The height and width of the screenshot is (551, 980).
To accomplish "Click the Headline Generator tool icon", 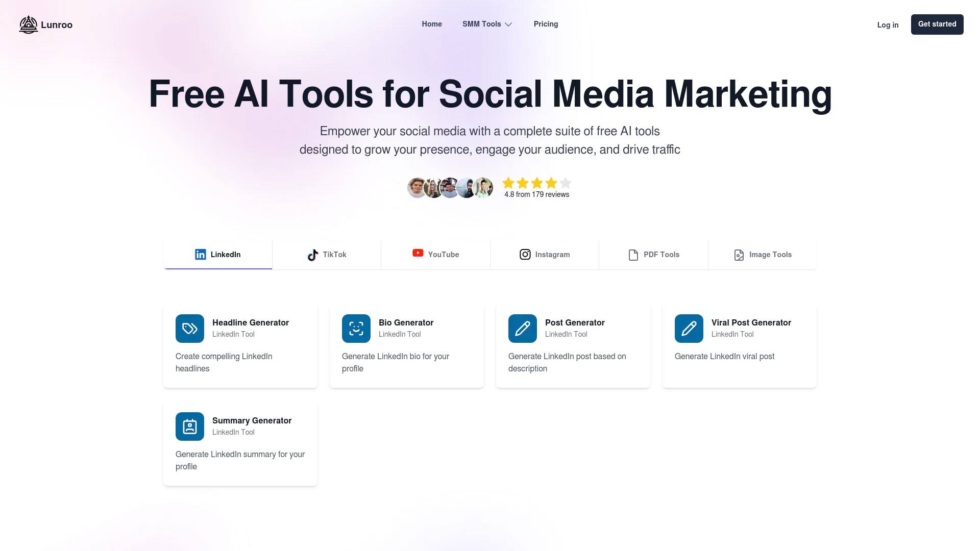I will (189, 329).
